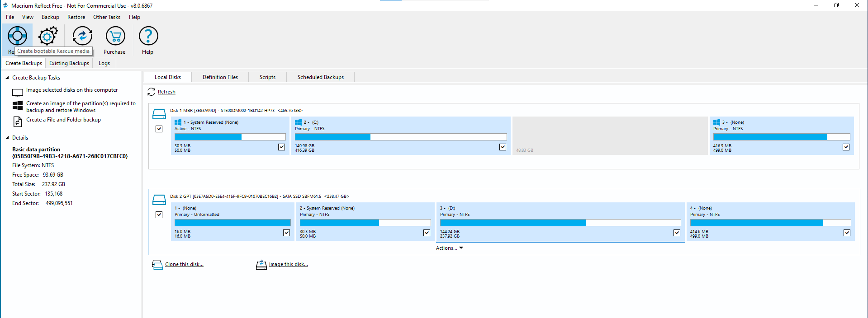Screen dimensions: 868x318
Task: Click the Refresh circular arrows icon
Action: (152, 92)
